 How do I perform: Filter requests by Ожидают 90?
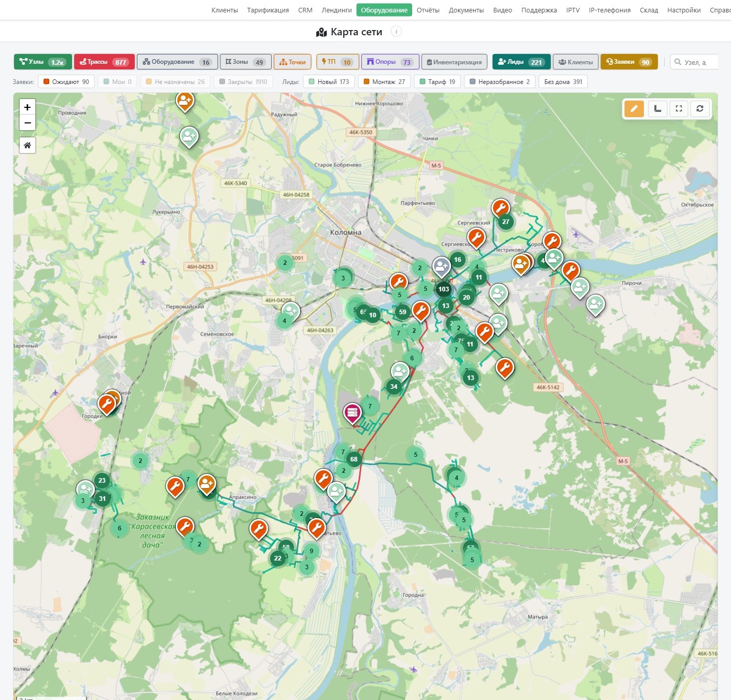point(66,82)
